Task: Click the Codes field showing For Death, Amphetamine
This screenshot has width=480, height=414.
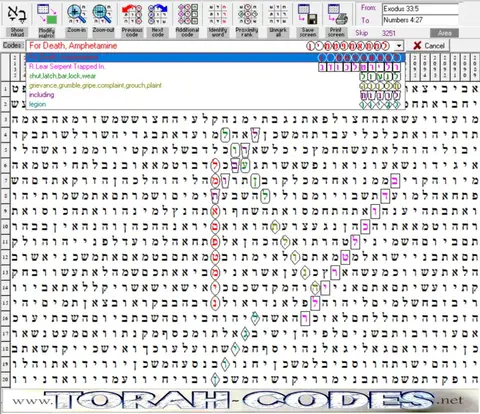Action: pos(215,46)
